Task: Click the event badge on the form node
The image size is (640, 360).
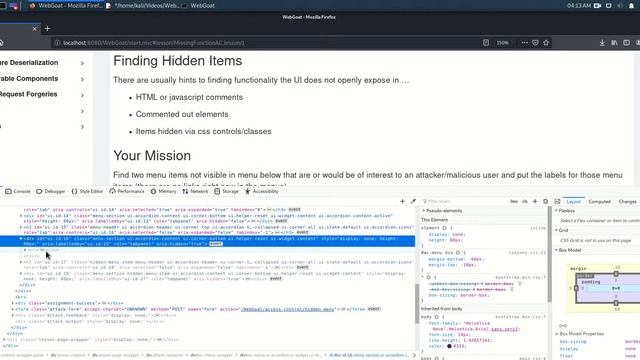Action: pos(374,309)
